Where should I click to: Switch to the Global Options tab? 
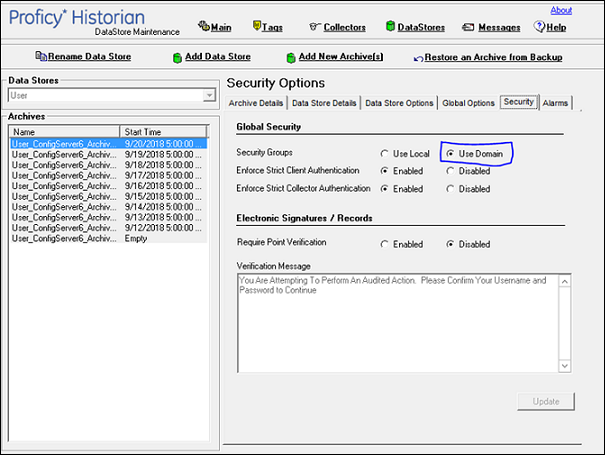468,103
